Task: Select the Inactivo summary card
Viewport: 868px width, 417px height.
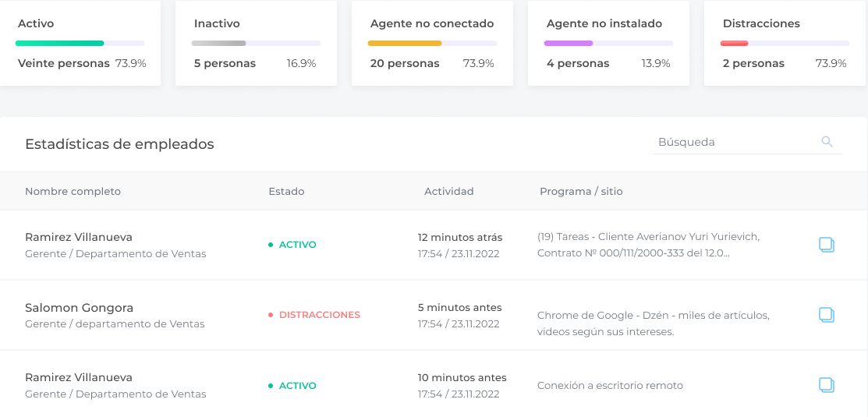Action: pos(257,43)
